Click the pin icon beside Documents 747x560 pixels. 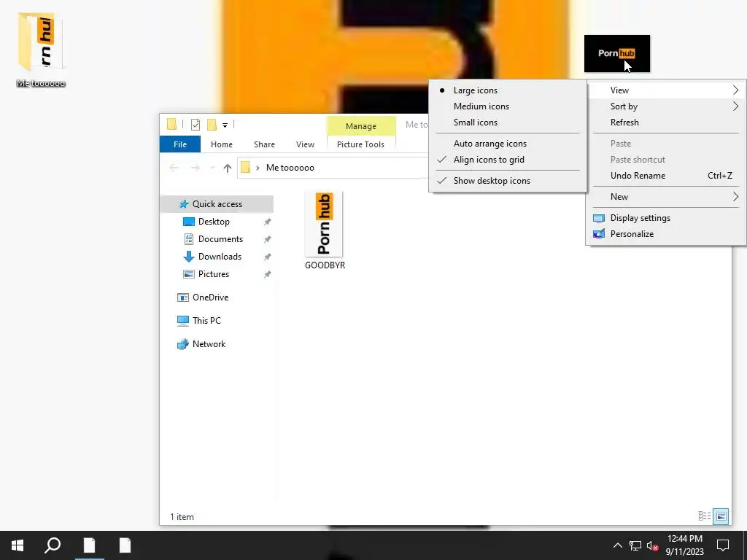(x=267, y=239)
